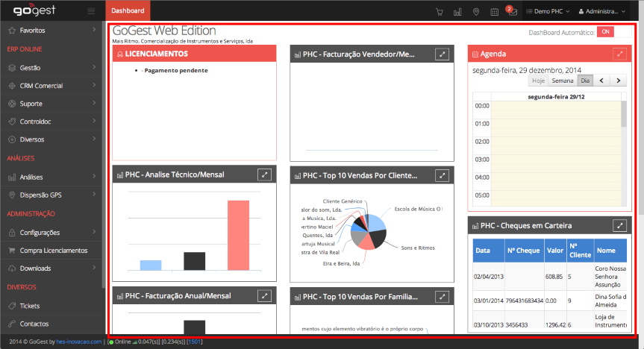Go to previous day in Agenda

(601, 81)
